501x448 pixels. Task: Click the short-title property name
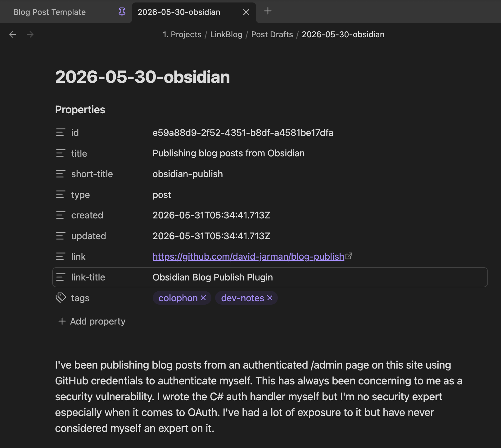92,174
